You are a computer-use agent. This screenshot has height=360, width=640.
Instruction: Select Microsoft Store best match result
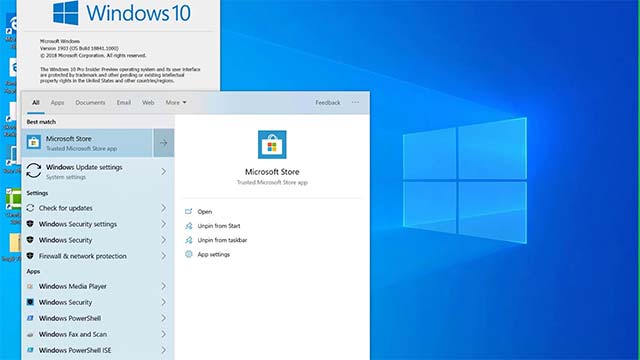coord(88,143)
